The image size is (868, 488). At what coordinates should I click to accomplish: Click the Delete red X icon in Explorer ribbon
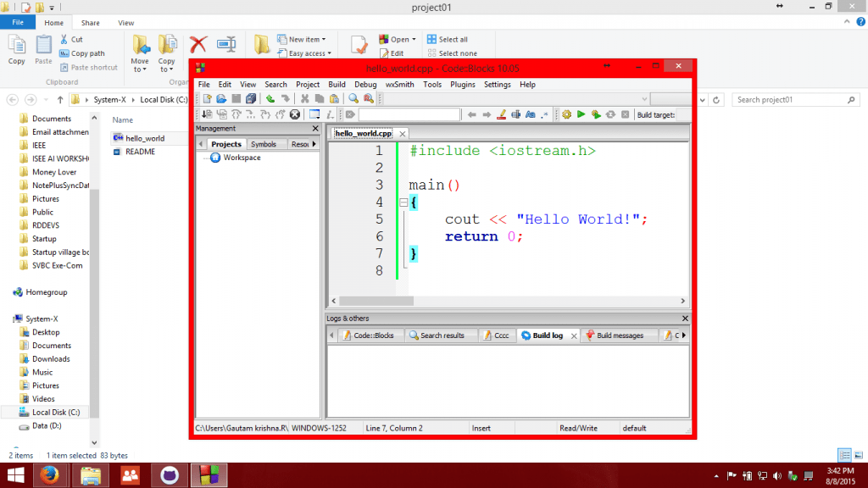[x=198, y=44]
